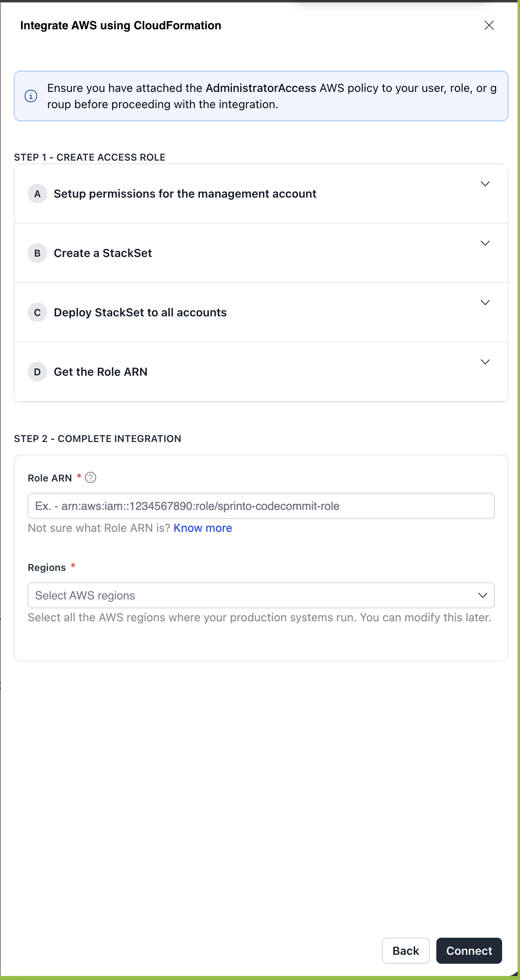The height and width of the screenshot is (980, 520).
Task: Click the arrow on the Regions dropdown
Action: pyautogui.click(x=483, y=595)
